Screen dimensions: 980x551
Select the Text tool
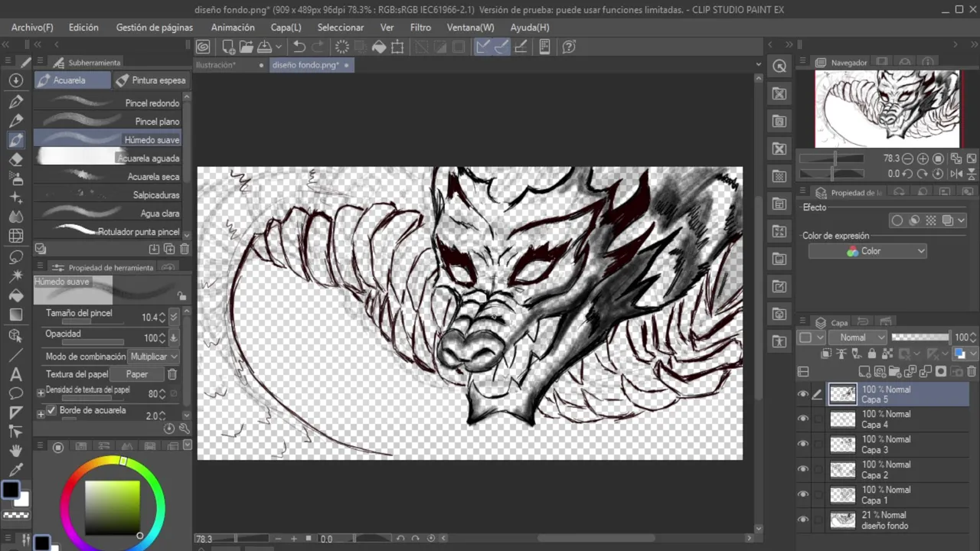15,374
